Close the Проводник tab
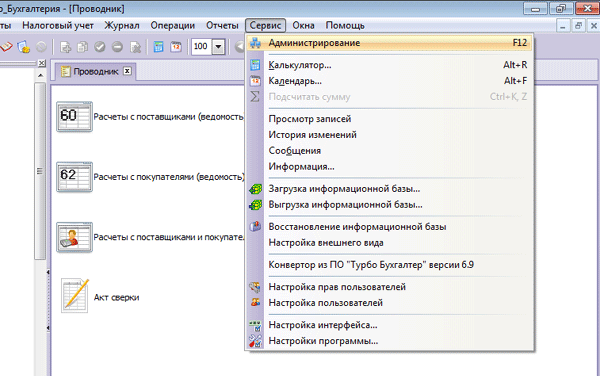The width and height of the screenshot is (600, 376). point(127,71)
